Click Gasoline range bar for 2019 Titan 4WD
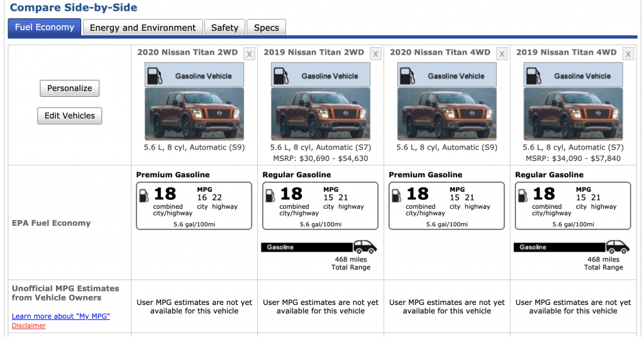Image resolution: width=644 pixels, height=337 pixels. click(559, 247)
